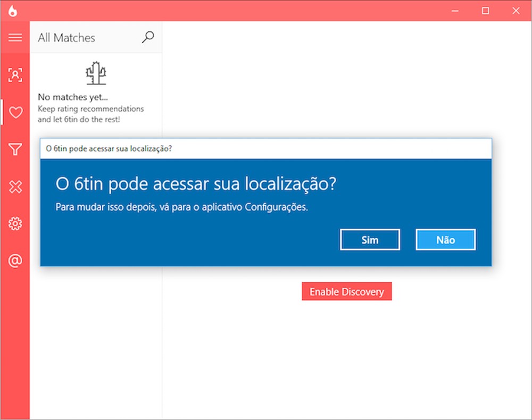Open the funnel filter icon
Image resolution: width=532 pixels, height=420 pixels.
coord(15,149)
